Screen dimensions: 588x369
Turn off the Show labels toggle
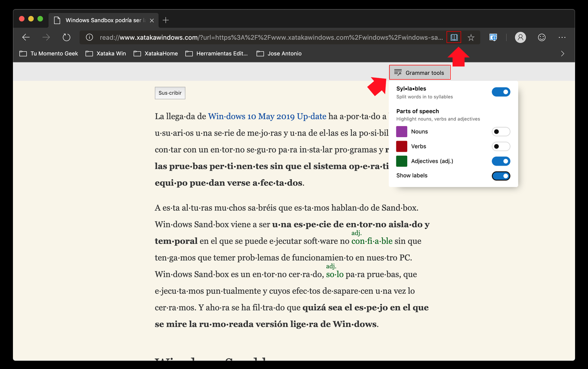[x=501, y=175]
